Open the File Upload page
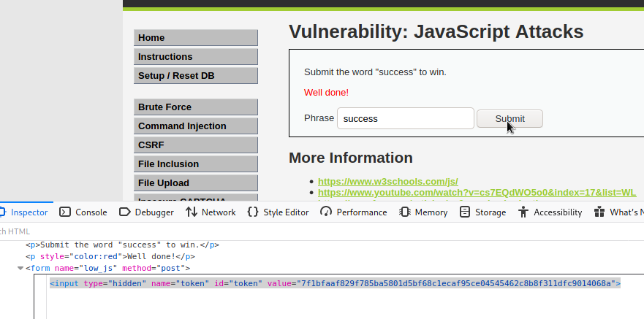This screenshot has width=644, height=319. pyautogui.click(x=195, y=183)
